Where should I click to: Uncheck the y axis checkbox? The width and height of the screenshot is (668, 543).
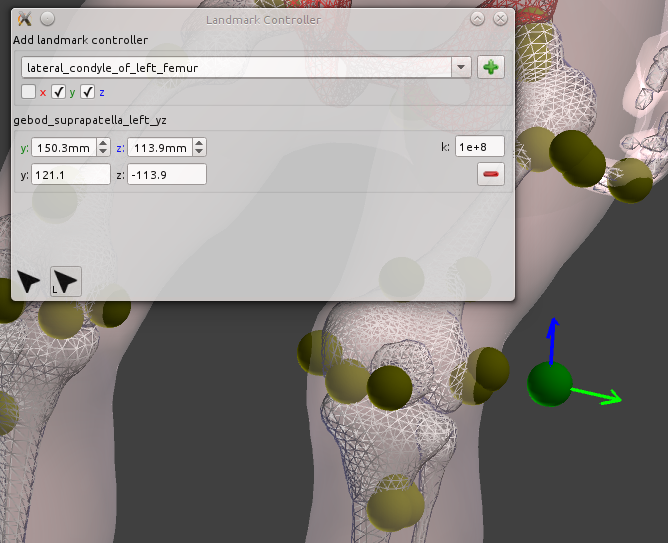point(58,92)
